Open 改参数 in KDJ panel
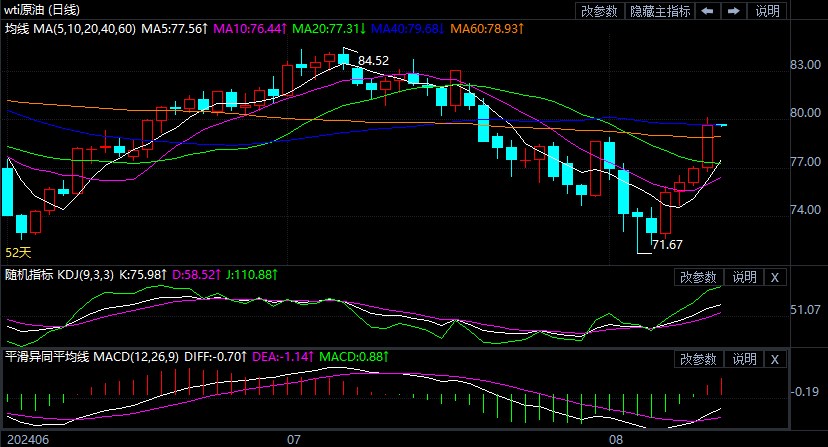 698,277
